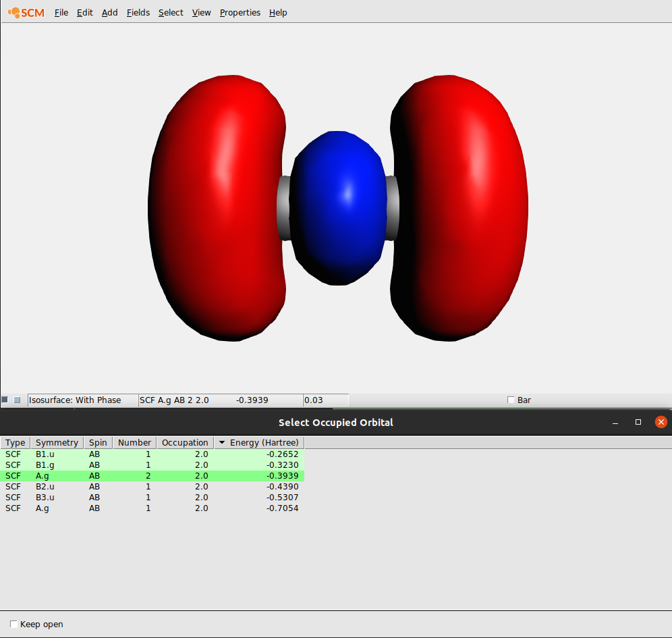
Task: Open the Help menu
Action: (x=277, y=12)
